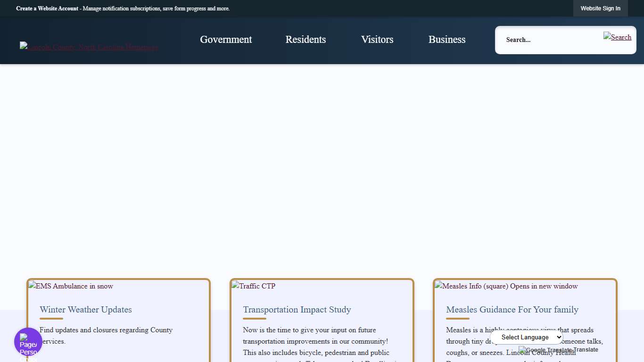Open the Transportation Impact Study article
644x362 pixels.
pyautogui.click(x=297, y=310)
